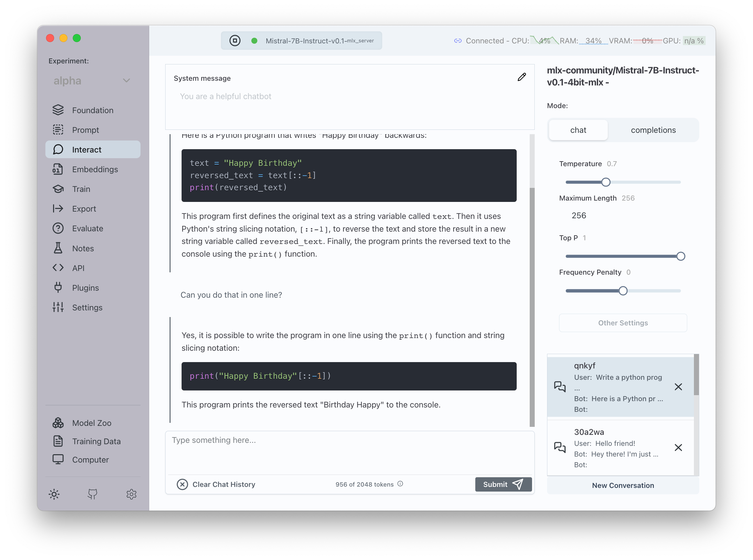Click the Computer sidebar icon
This screenshot has width=753, height=560.
click(x=57, y=460)
